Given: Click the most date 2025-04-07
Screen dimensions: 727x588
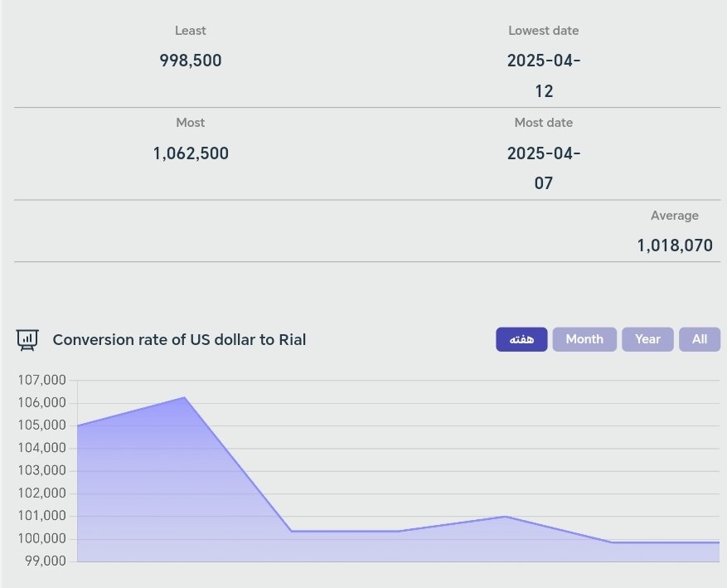Looking at the screenshot, I should (544, 168).
